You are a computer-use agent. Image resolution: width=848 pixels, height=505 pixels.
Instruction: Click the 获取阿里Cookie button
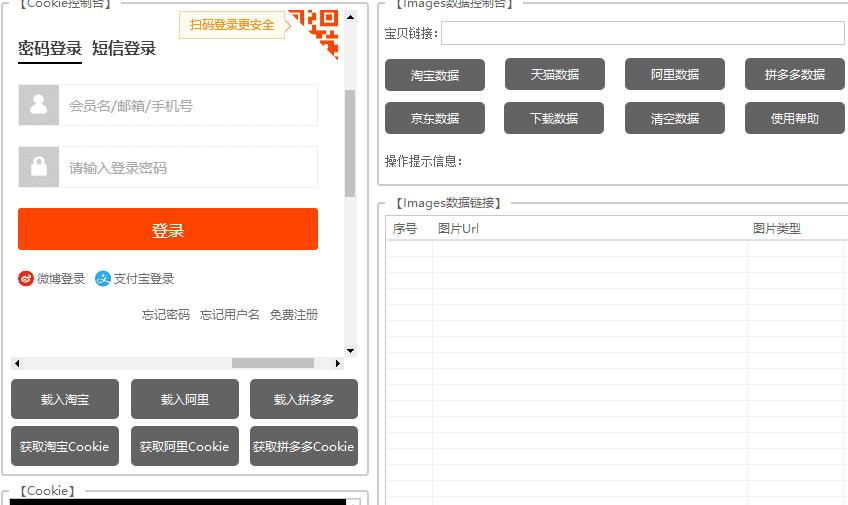pos(185,446)
